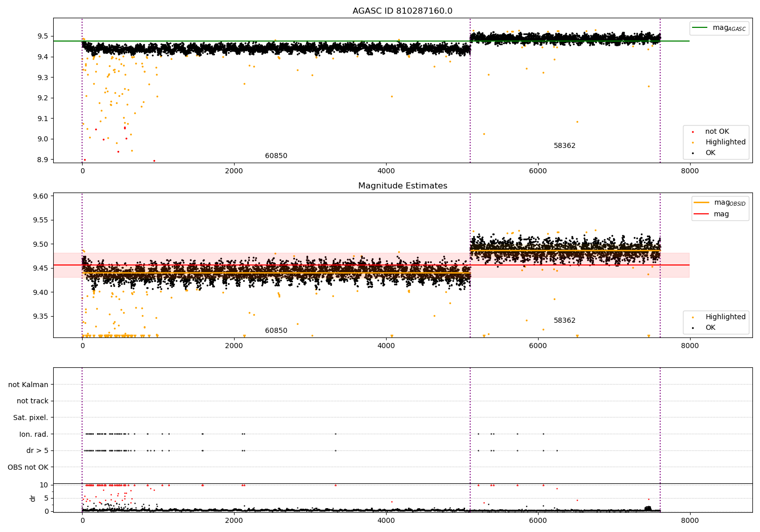The image size is (760, 532).
Task: Click the 'dr' axis label
Action: [x=33, y=498]
